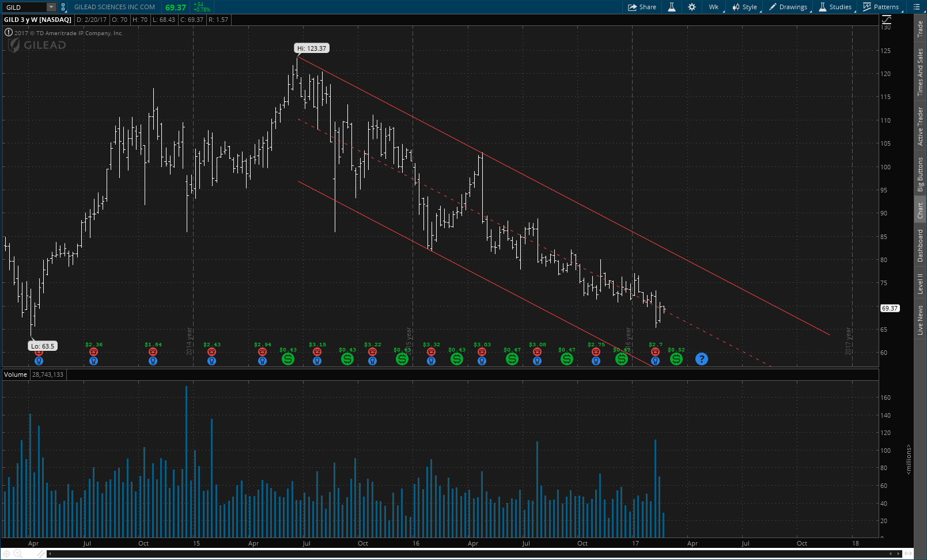Open the Style dropdown menu
The height and width of the screenshot is (560, 927).
click(745, 7)
